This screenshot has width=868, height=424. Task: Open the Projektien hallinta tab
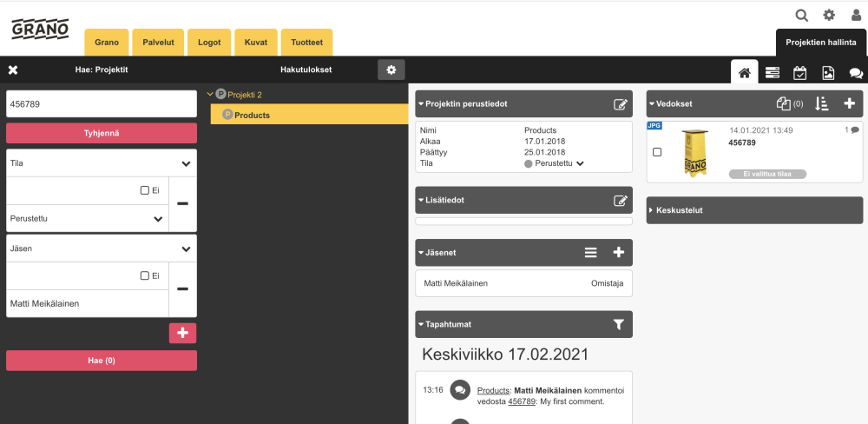click(x=821, y=42)
